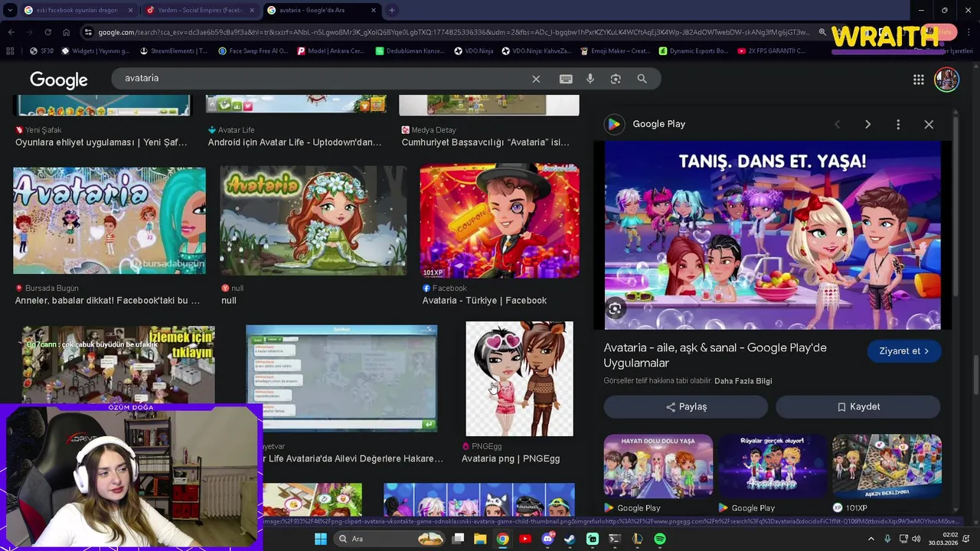Open Spotify from the taskbar
Screen dimensions: 980x551
pyautogui.click(x=660, y=539)
